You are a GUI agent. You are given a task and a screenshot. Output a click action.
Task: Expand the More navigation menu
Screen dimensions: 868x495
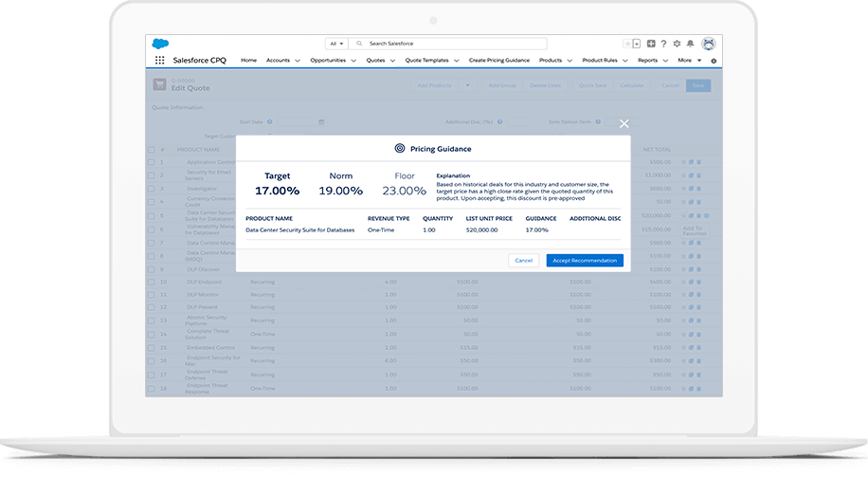689,61
